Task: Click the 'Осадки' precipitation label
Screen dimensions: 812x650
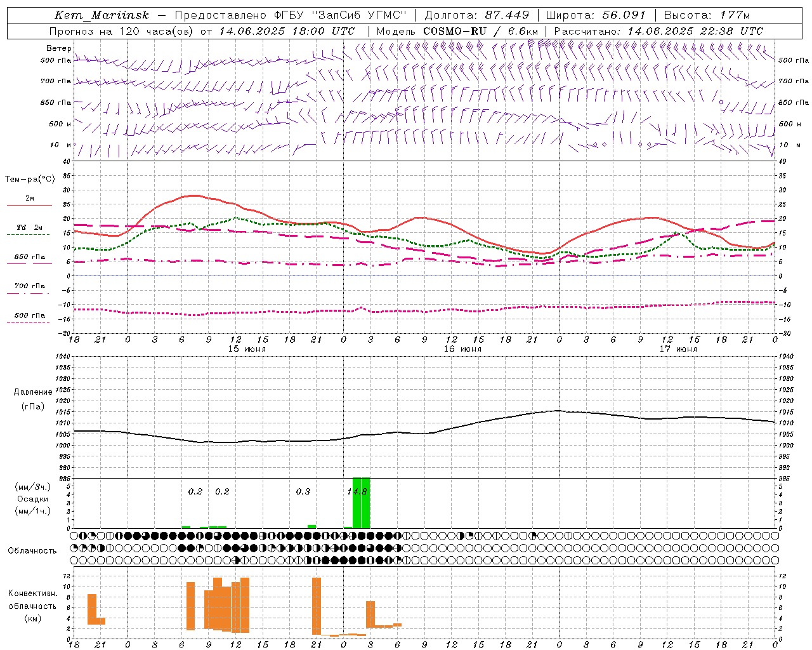Action: pyautogui.click(x=32, y=499)
